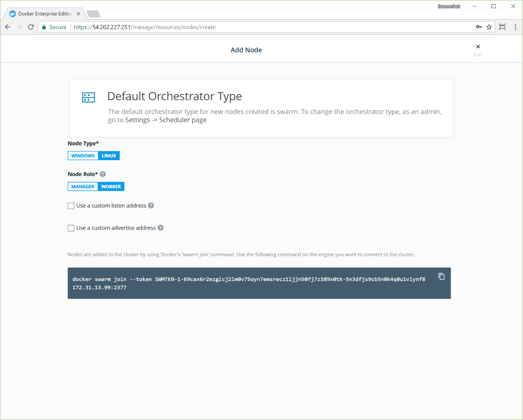Screen dimensions: 523x420
Task: Bookmark this page with the star icon
Action: pyautogui.click(x=489, y=27)
